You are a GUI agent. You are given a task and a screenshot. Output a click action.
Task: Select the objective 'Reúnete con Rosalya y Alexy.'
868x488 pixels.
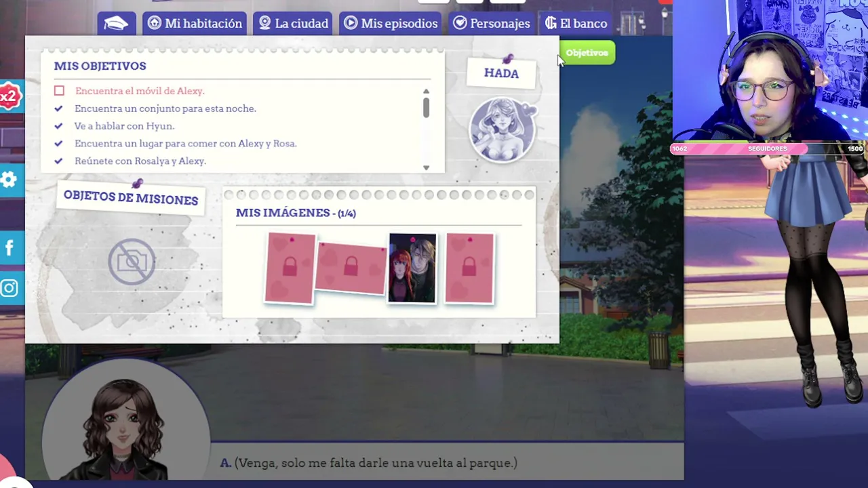tap(140, 161)
